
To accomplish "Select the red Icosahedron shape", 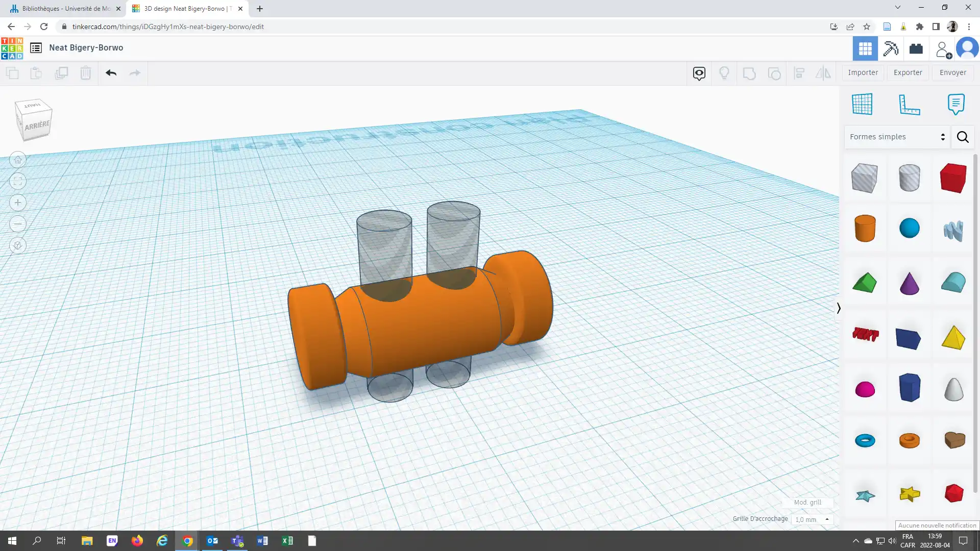I will coord(953,493).
